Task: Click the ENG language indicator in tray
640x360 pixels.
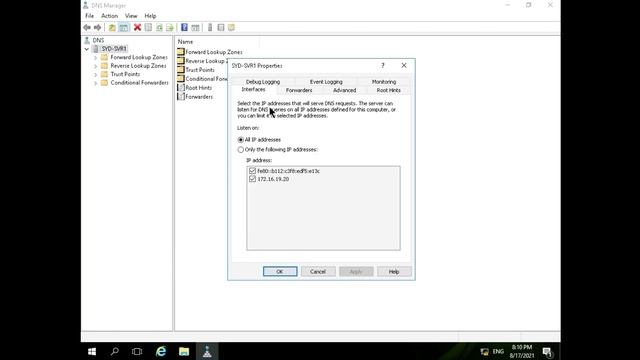Action: pyautogui.click(x=498, y=351)
